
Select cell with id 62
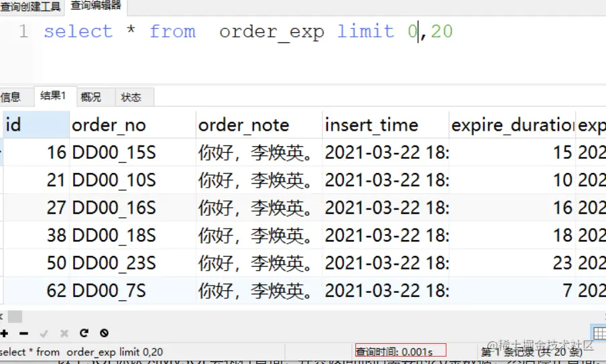tap(36, 290)
